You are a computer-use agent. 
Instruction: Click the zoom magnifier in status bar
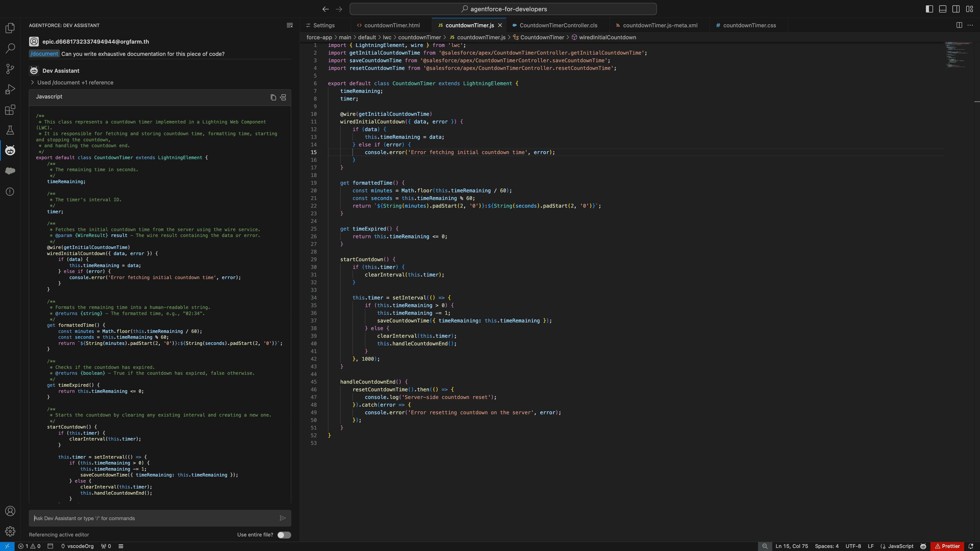(765, 546)
